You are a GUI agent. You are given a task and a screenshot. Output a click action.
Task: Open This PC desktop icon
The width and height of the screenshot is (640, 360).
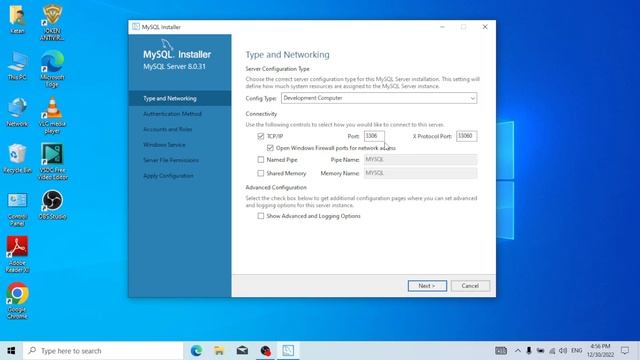tap(17, 65)
